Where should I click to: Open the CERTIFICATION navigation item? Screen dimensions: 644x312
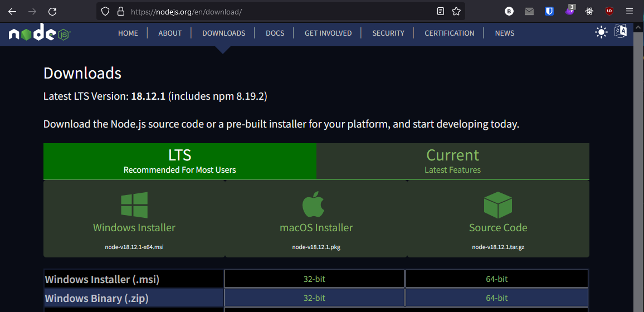(x=450, y=33)
